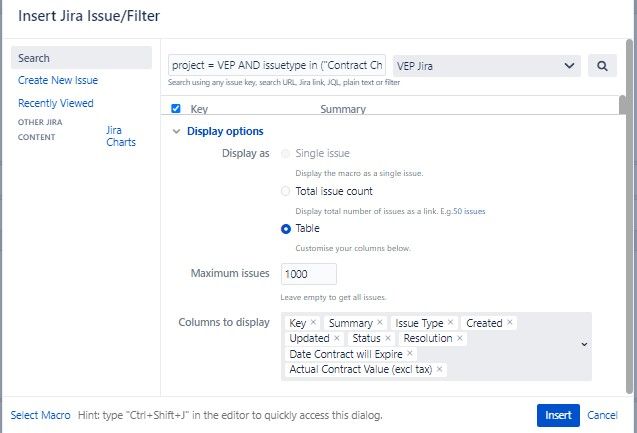Click the Actual Contract Value (excl tax) text
The width and height of the screenshot is (637, 433).
(360, 370)
